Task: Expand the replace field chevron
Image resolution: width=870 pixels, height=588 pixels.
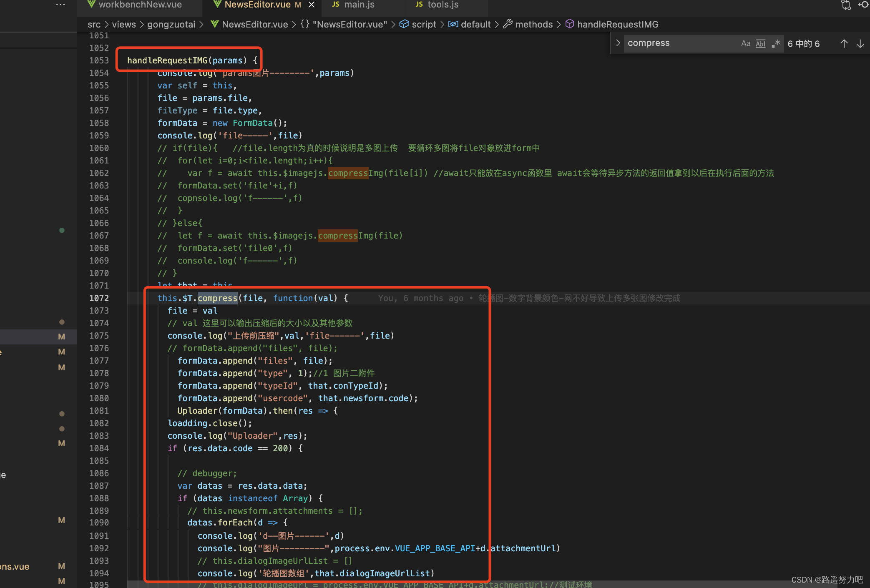Action: pyautogui.click(x=618, y=43)
